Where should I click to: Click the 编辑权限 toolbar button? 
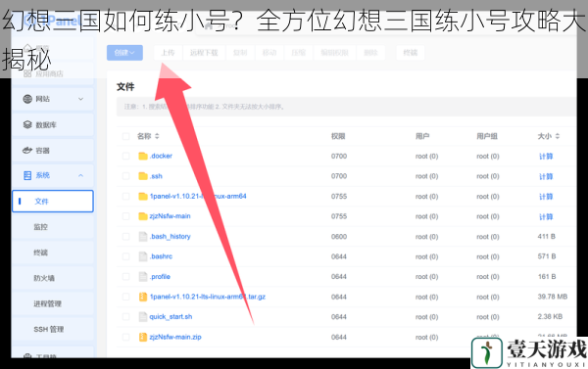click(x=334, y=53)
